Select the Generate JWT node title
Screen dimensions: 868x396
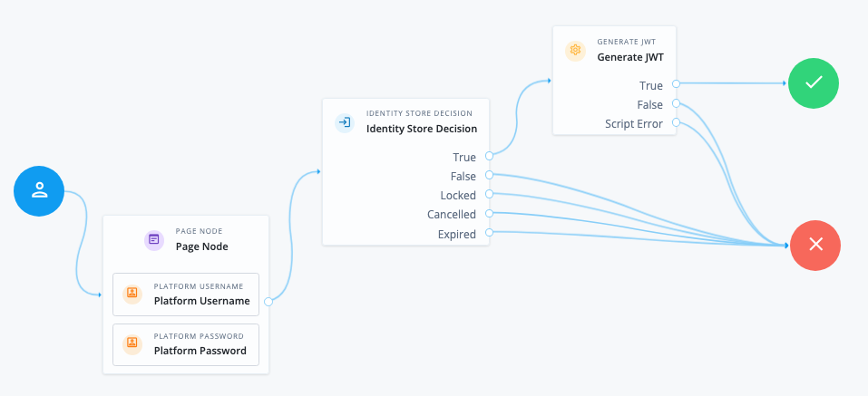(629, 56)
